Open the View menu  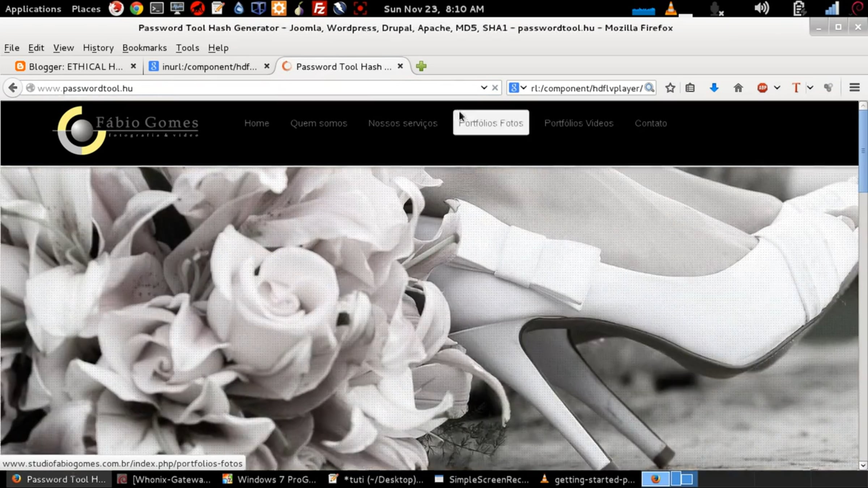[64, 48]
